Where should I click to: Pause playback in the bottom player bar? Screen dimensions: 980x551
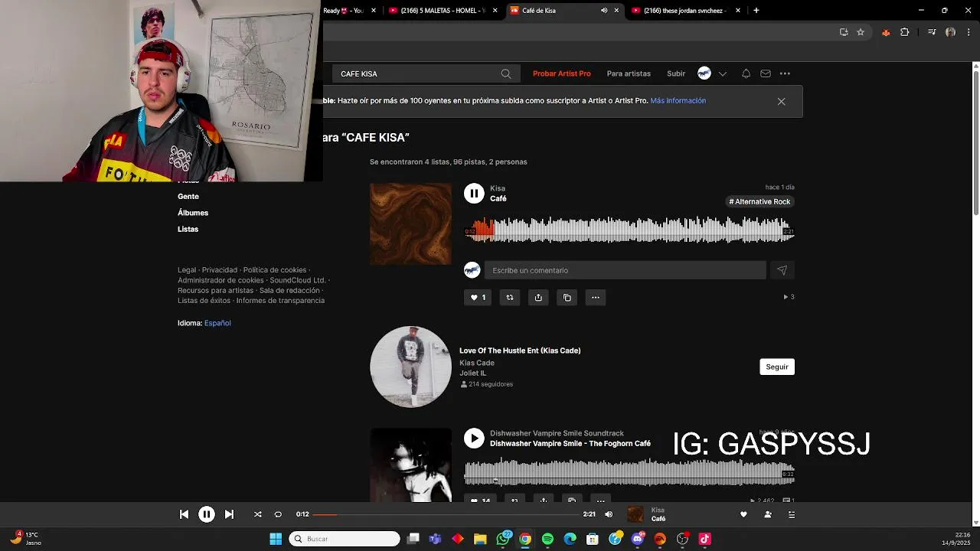pyautogui.click(x=207, y=514)
